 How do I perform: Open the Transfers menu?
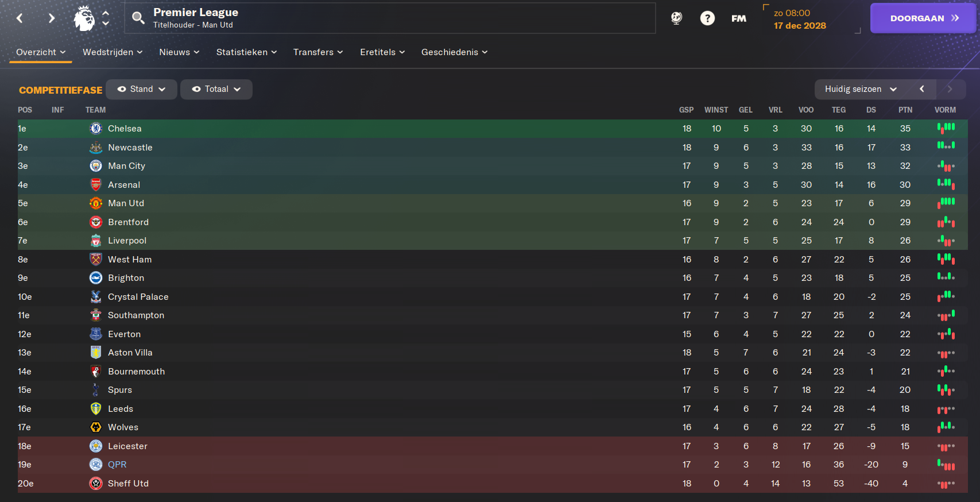pos(318,52)
